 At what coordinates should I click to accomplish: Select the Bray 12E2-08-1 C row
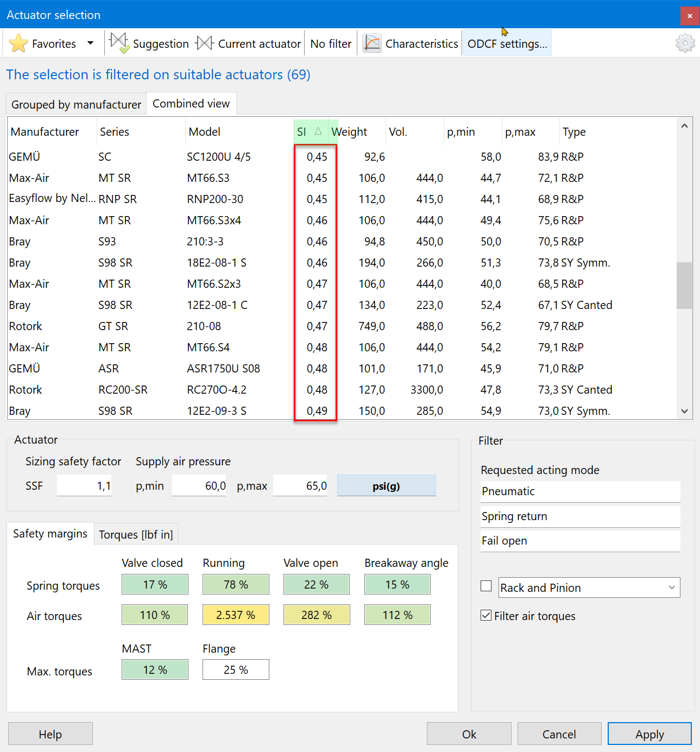point(342,305)
